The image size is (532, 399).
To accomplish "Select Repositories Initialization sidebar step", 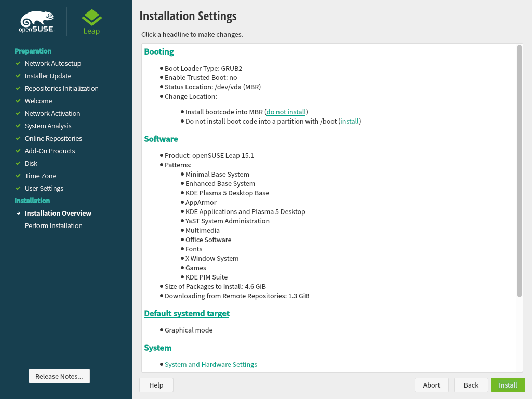I will click(61, 88).
